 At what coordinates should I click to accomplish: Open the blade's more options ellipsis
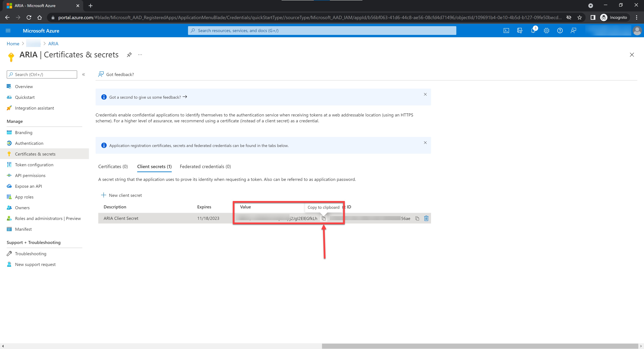pos(140,55)
